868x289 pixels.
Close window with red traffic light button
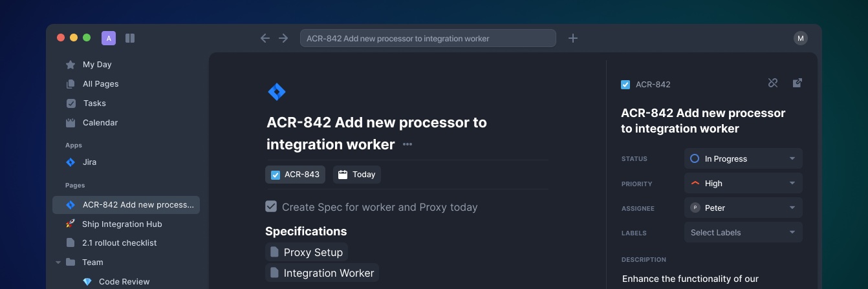[61, 38]
